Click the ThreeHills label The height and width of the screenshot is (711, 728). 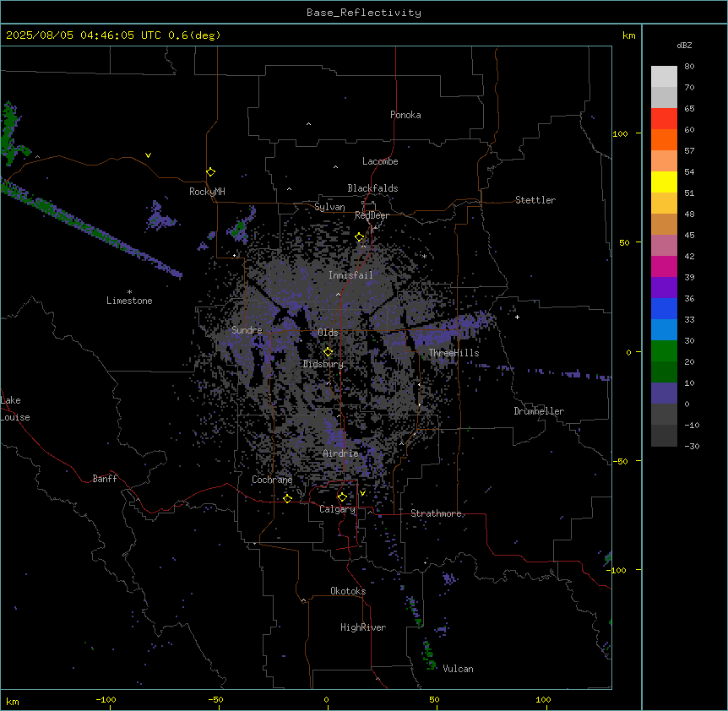(x=454, y=353)
